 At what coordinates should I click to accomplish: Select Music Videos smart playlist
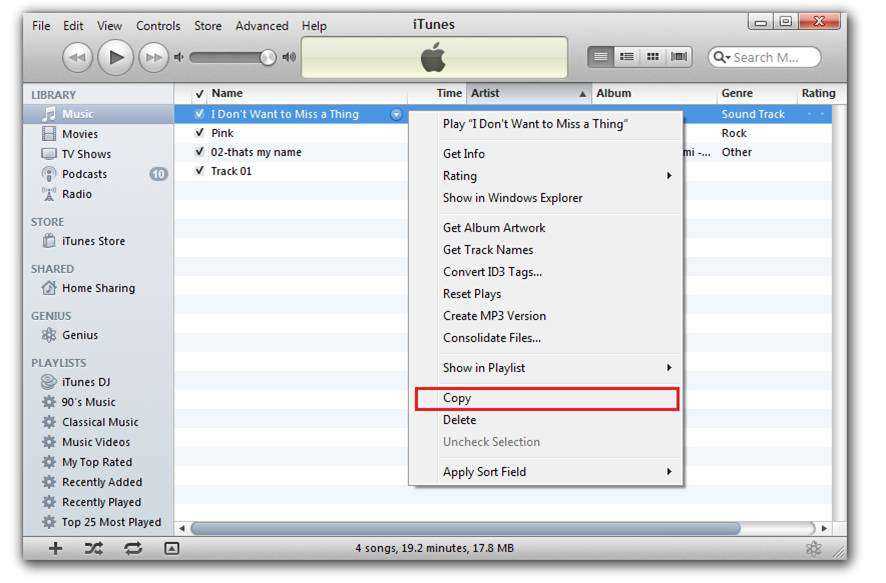pos(98,442)
